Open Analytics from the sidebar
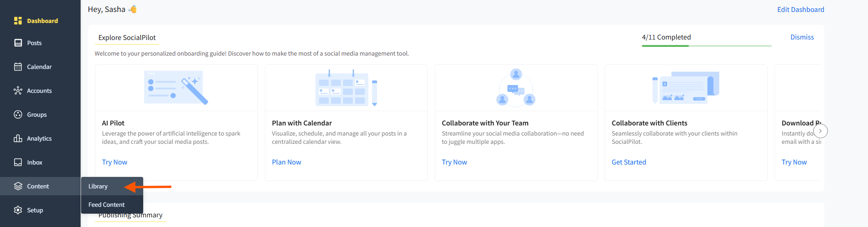This screenshot has width=868, height=227. point(39,138)
